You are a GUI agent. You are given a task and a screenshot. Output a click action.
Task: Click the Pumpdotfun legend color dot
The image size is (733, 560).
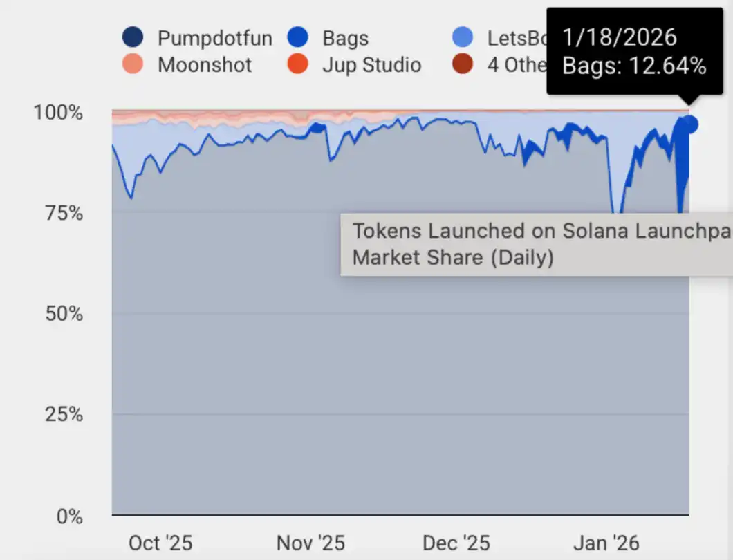click(132, 37)
